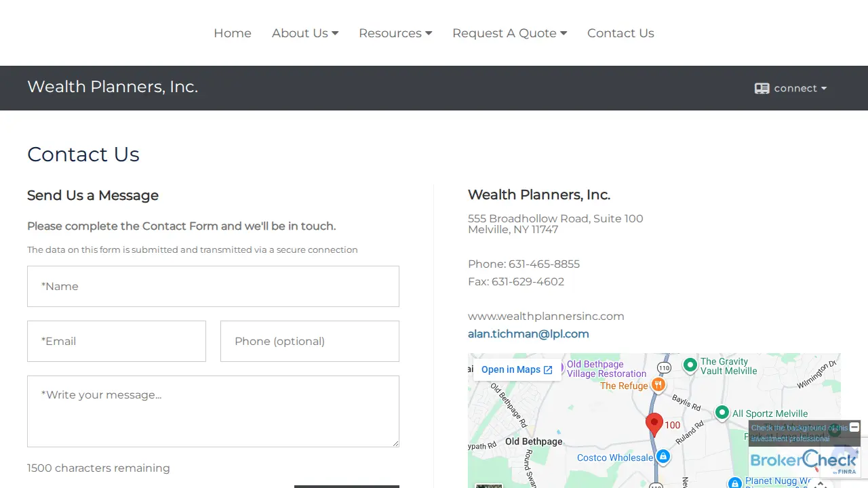Open the connect dropdown
The height and width of the screenshot is (488, 868).
791,88
